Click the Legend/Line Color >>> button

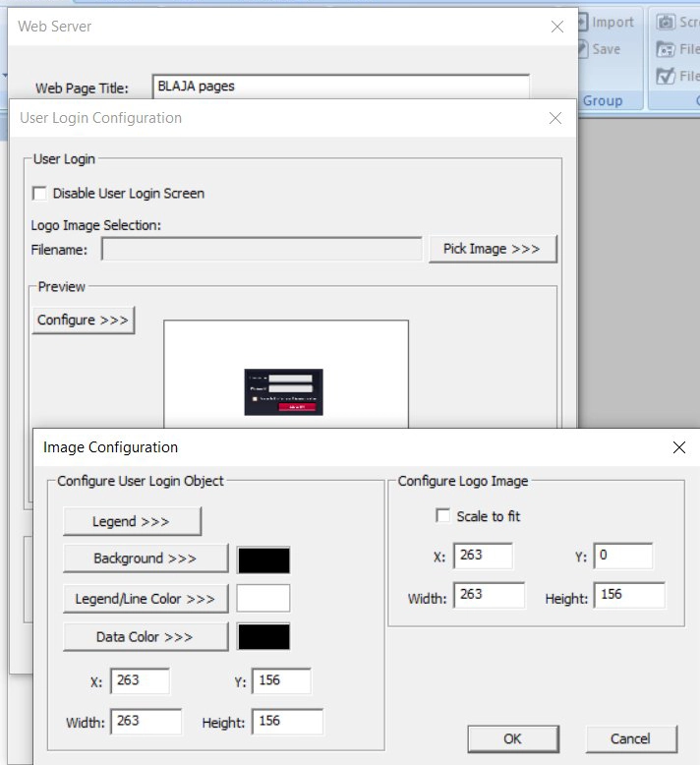pyautogui.click(x=146, y=598)
